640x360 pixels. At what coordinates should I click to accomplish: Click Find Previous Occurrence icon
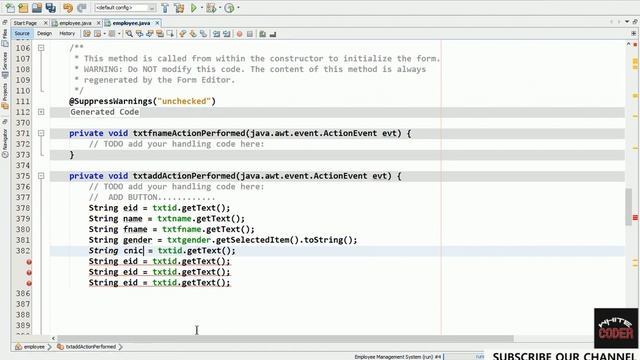point(140,34)
